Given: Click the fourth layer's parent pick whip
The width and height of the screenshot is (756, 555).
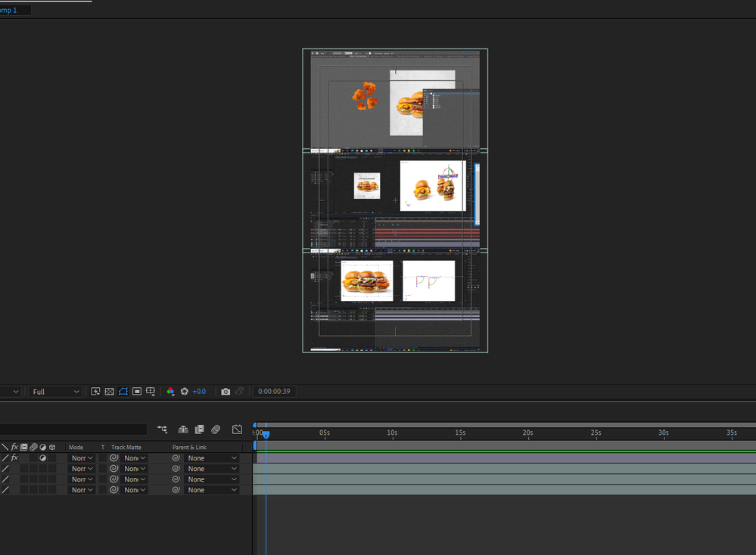Looking at the screenshot, I should pyautogui.click(x=176, y=489).
